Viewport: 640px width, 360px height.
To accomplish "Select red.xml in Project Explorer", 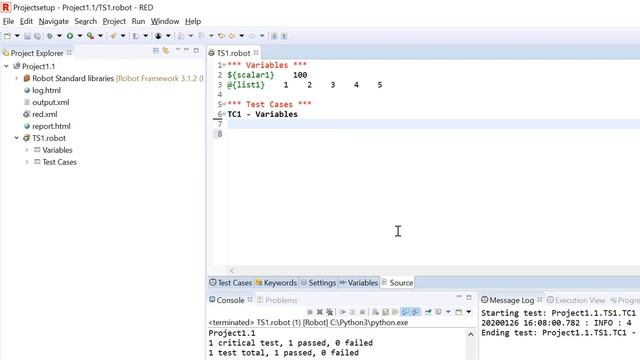I will [x=44, y=114].
